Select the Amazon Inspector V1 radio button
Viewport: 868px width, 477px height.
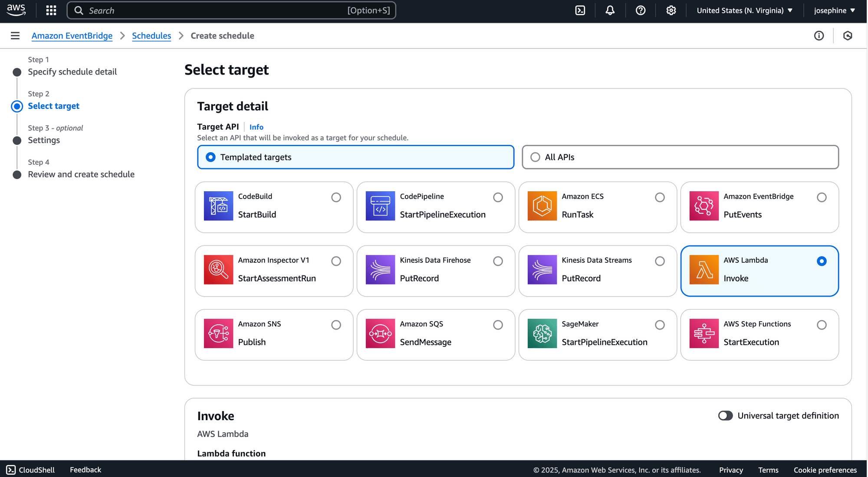[336, 261]
